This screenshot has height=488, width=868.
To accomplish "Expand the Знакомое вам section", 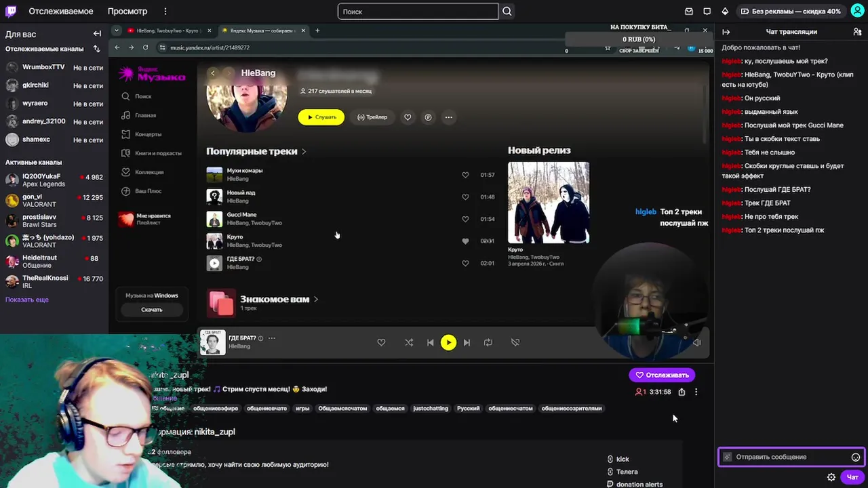I will tap(279, 299).
